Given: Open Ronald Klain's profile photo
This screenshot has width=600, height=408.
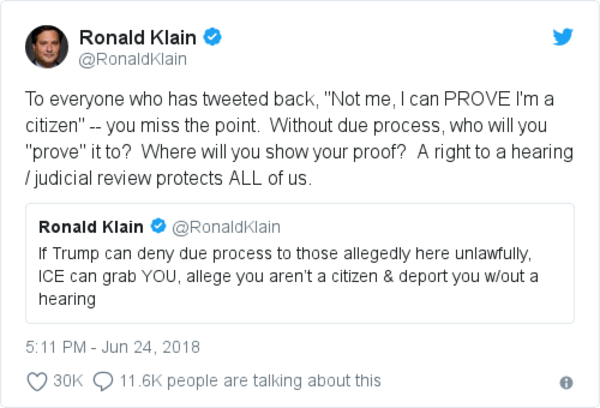Looking at the screenshot, I should 49,46.
